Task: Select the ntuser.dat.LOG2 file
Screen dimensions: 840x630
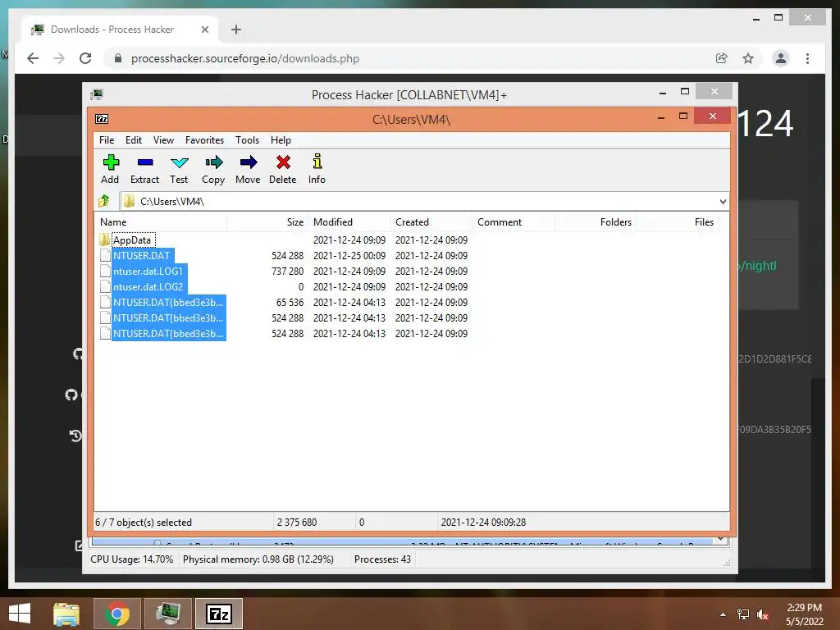Action: pyautogui.click(x=148, y=286)
